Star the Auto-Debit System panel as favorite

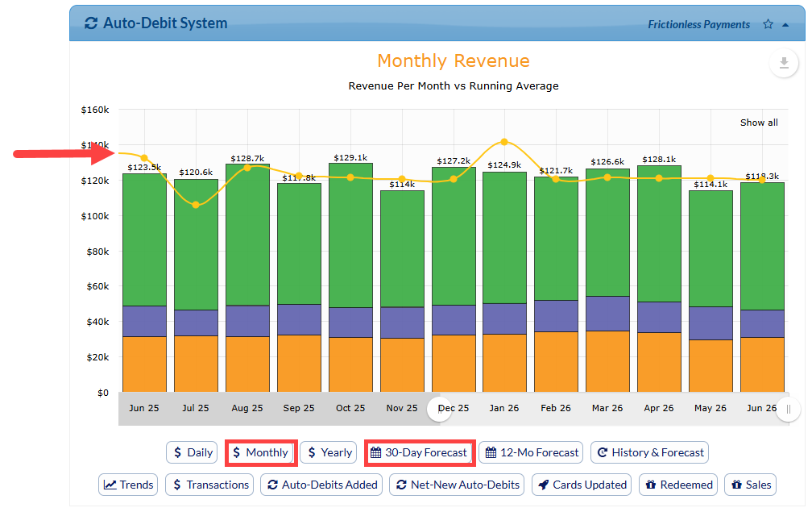pos(768,24)
